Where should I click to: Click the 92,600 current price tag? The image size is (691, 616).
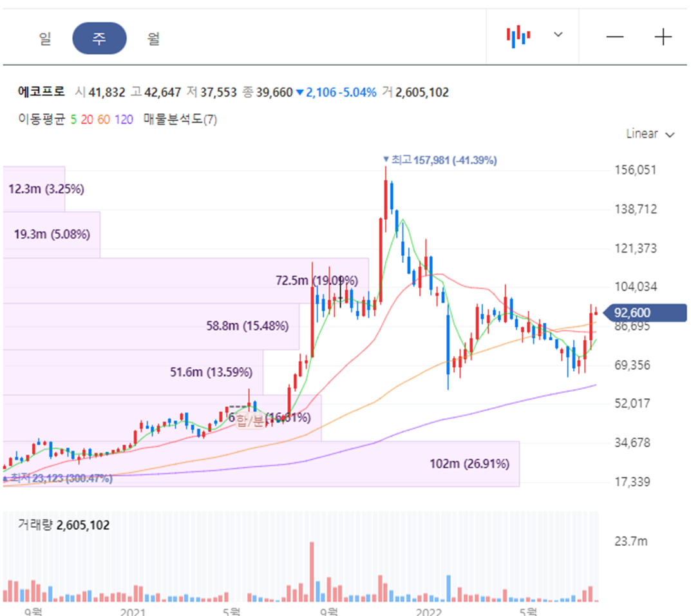pyautogui.click(x=645, y=313)
